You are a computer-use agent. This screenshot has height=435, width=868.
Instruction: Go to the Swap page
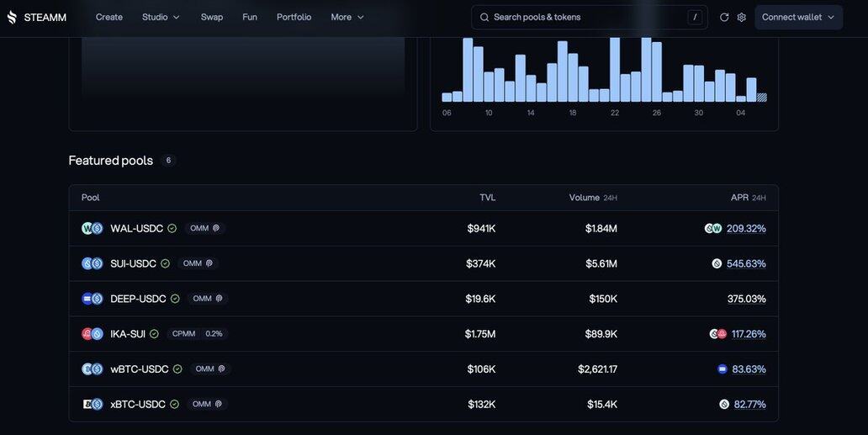coord(212,17)
